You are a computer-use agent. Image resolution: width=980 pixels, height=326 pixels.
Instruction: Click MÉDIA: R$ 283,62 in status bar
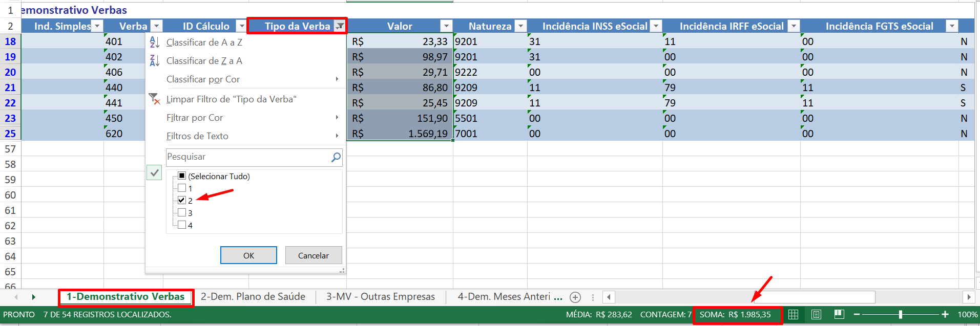[599, 315]
